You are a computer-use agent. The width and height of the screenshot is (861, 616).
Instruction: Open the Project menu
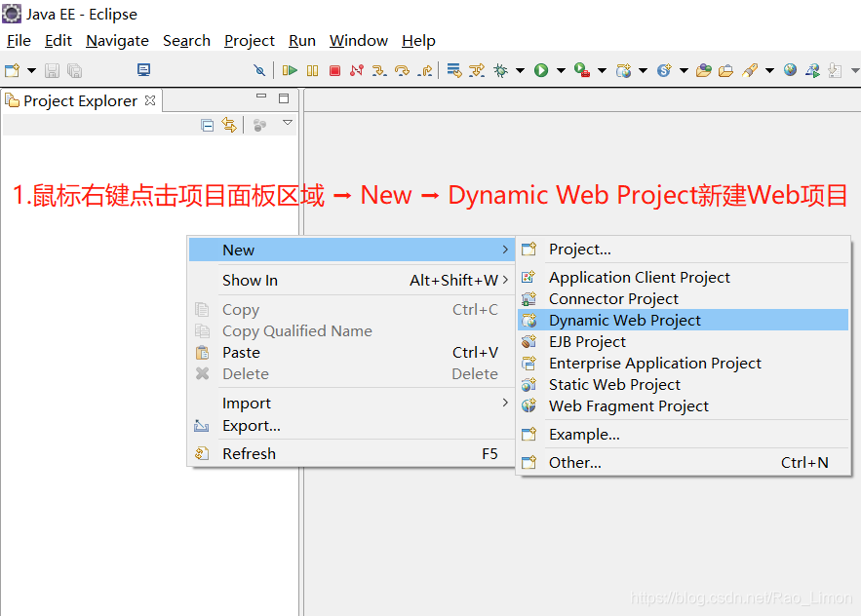(250, 41)
